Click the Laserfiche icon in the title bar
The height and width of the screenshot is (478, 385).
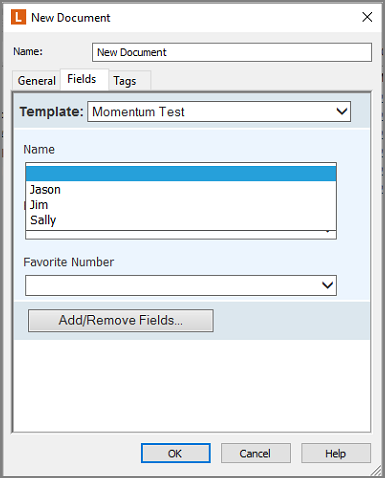pos(18,17)
